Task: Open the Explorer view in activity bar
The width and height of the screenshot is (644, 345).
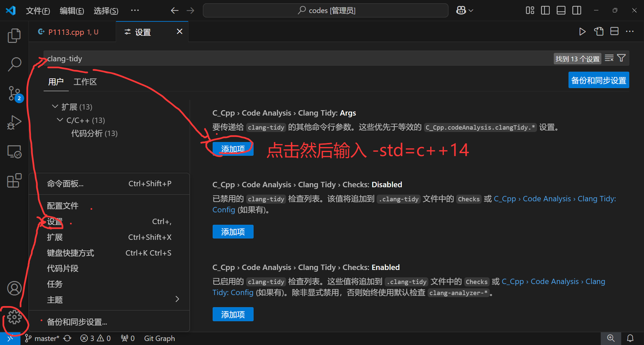Action: click(x=14, y=36)
